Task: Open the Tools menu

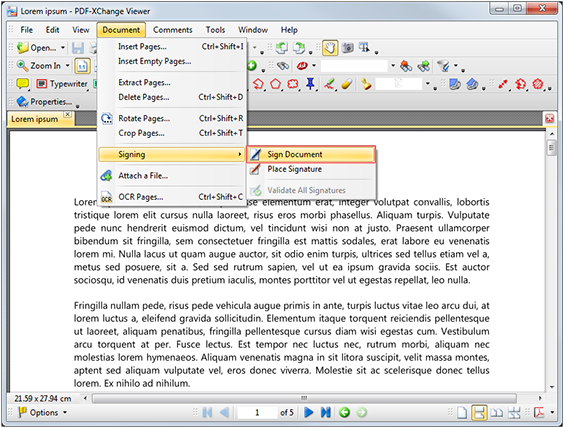Action: click(x=215, y=30)
